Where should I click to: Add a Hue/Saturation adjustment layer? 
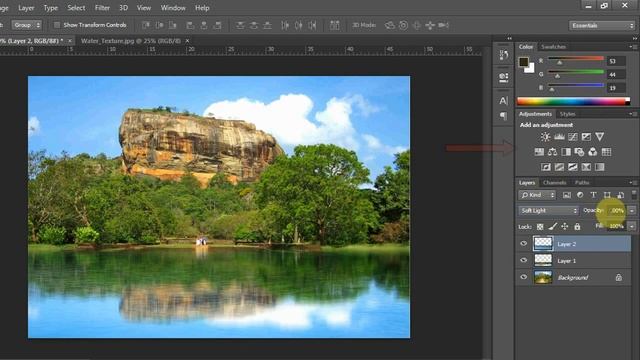pyautogui.click(x=539, y=152)
